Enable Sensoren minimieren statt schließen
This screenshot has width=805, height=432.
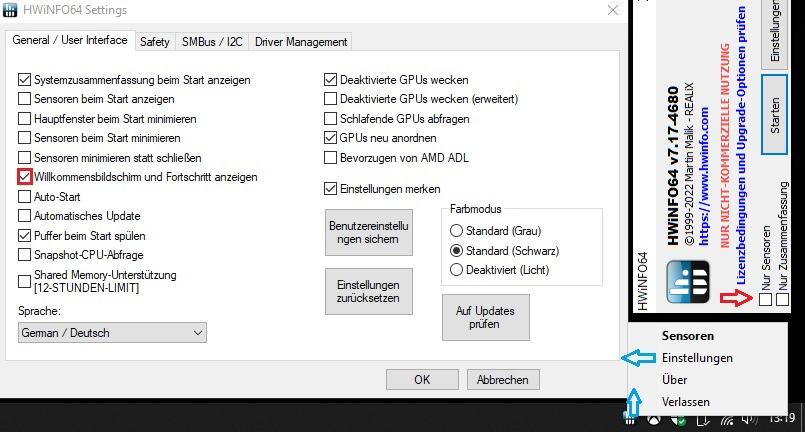tap(24, 158)
